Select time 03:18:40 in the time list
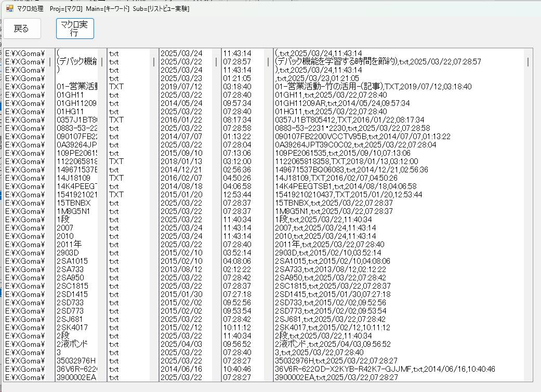Image resolution: width=541 pixels, height=392 pixels. click(237, 87)
